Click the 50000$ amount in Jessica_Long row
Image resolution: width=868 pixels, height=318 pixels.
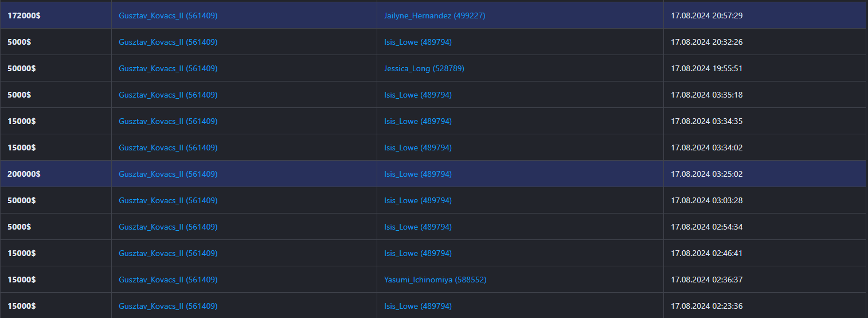tap(21, 68)
